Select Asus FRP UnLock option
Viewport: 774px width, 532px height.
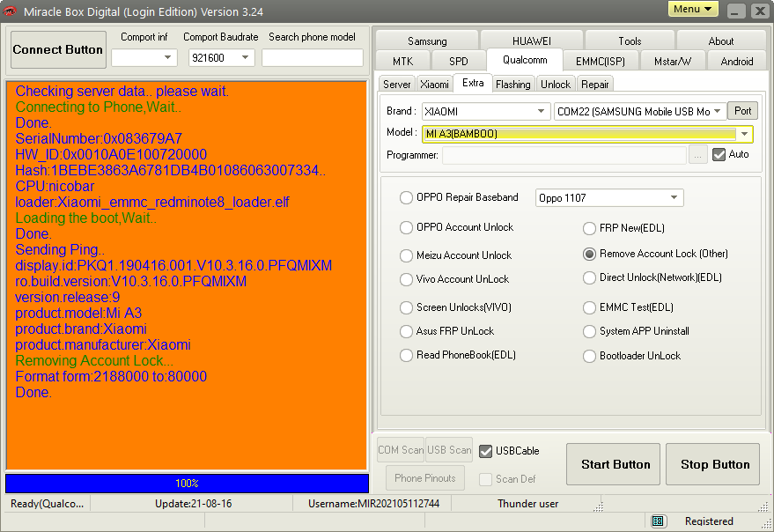pyautogui.click(x=406, y=331)
